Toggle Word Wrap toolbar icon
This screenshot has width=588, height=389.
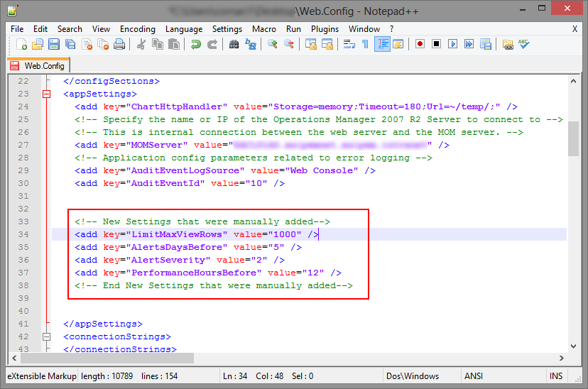(349, 44)
